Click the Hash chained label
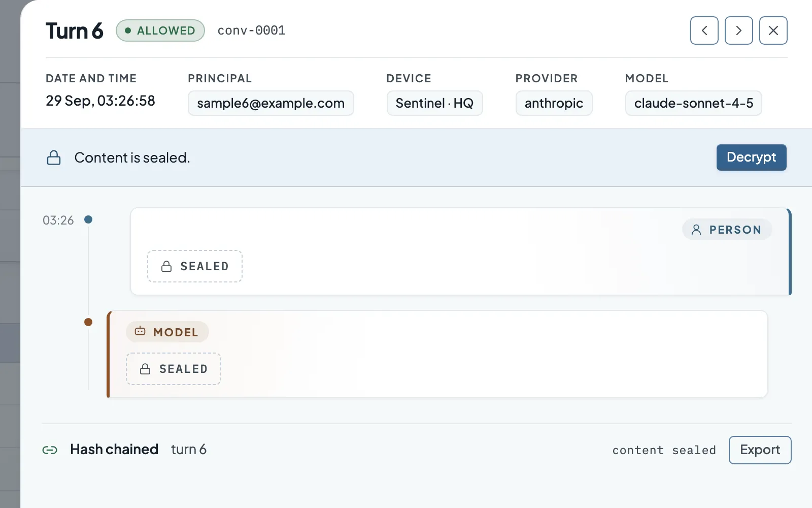Viewport: 812px width, 508px height. [114, 450]
